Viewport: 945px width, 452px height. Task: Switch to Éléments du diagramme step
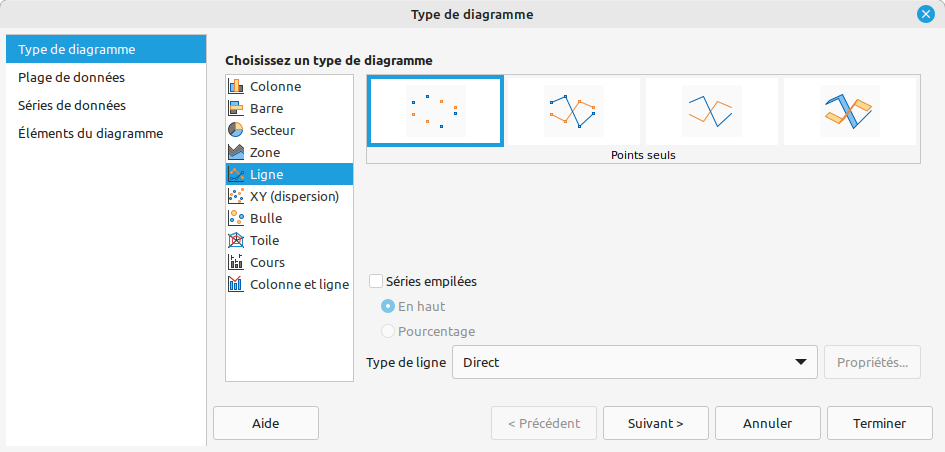[90, 133]
